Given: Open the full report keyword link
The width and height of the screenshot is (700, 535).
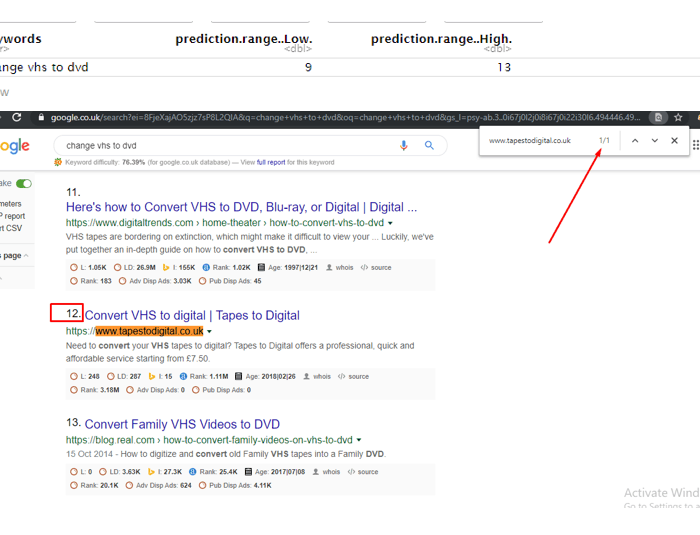Looking at the screenshot, I should coord(271,162).
